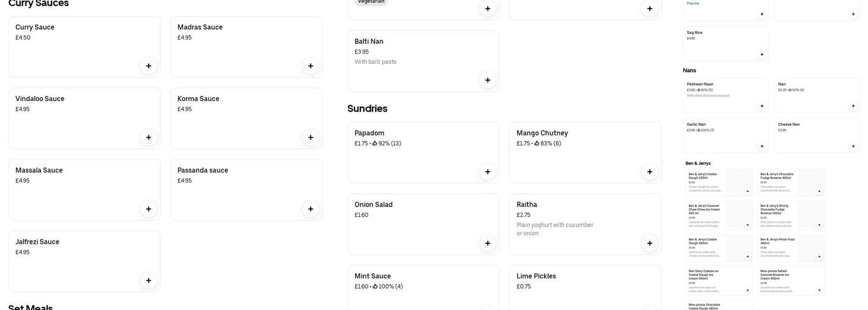This screenshot has height=310, width=868.
Task: Add Garlic Nan with plus button
Action: coord(762,146)
